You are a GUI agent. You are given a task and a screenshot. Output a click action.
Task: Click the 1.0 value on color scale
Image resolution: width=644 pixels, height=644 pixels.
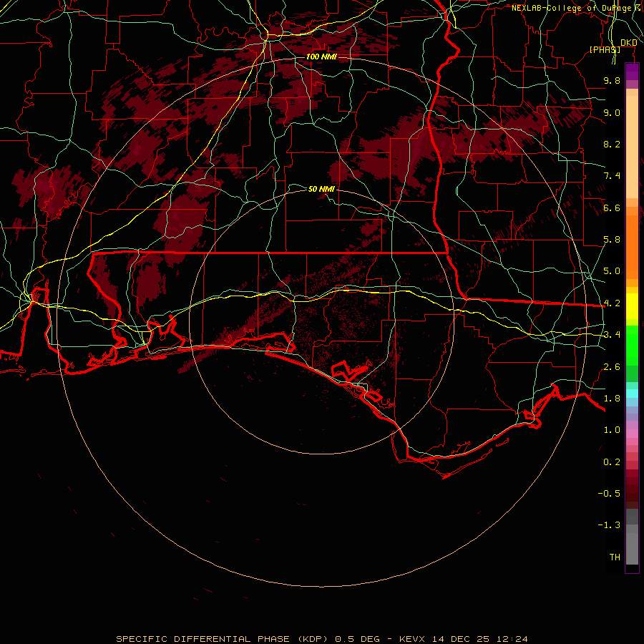612,430
